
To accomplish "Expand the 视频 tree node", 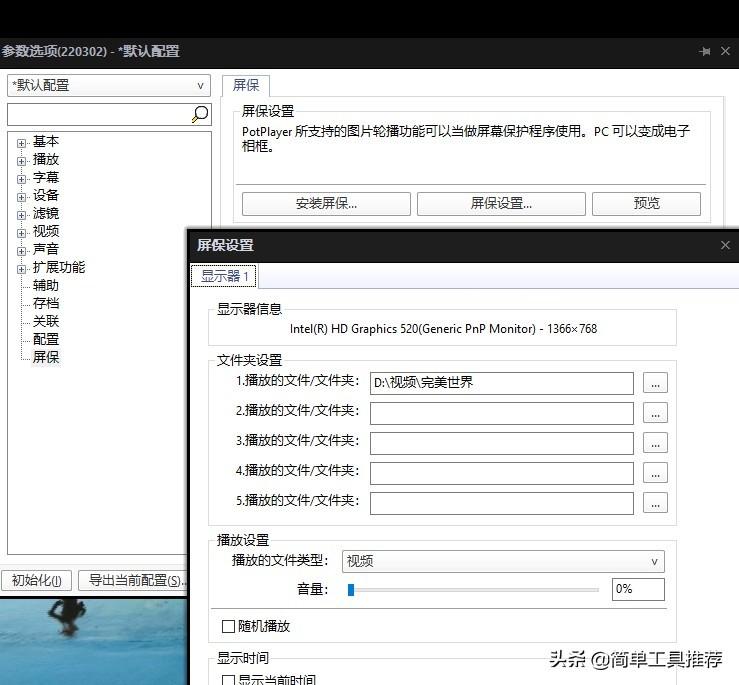I will click(x=21, y=232).
